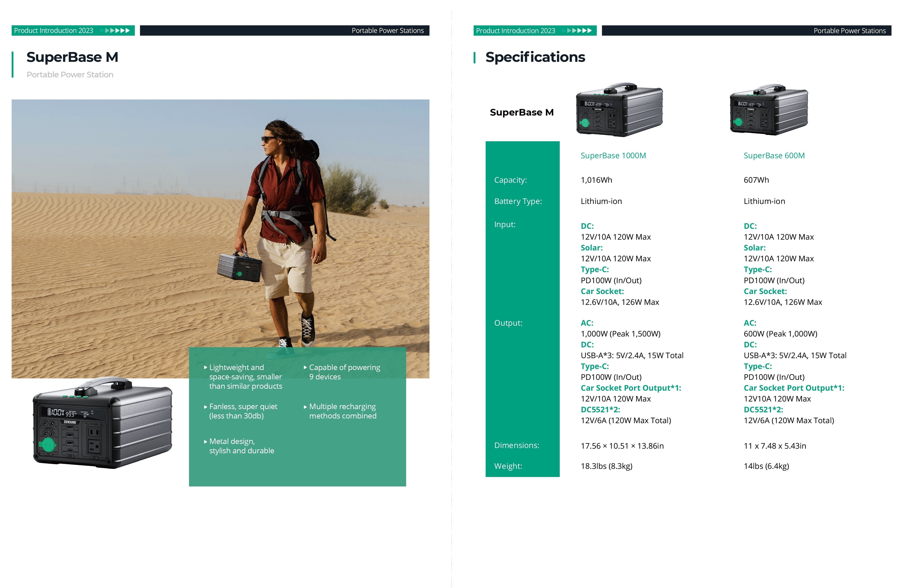
Task: Click the 'SuperBase 600M' model name
Action: [x=774, y=156]
